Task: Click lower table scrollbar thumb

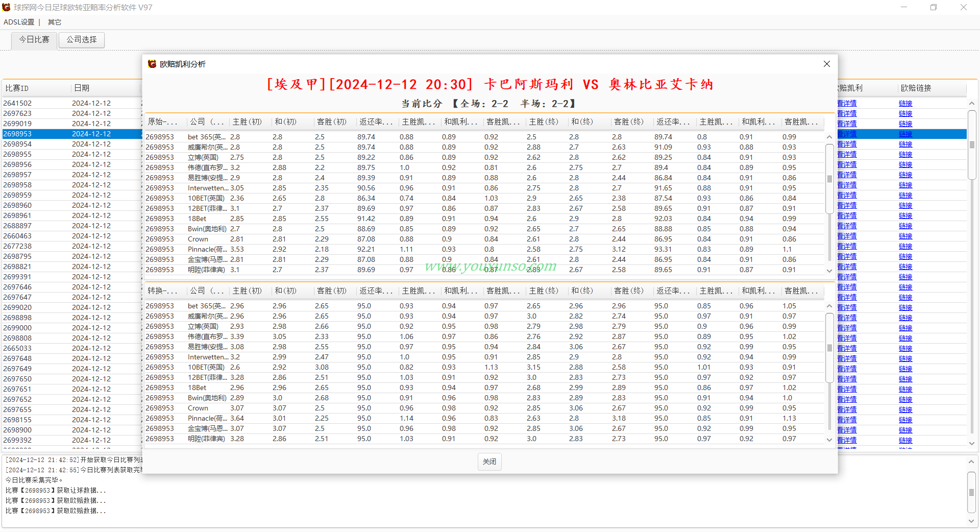Action: click(x=829, y=348)
